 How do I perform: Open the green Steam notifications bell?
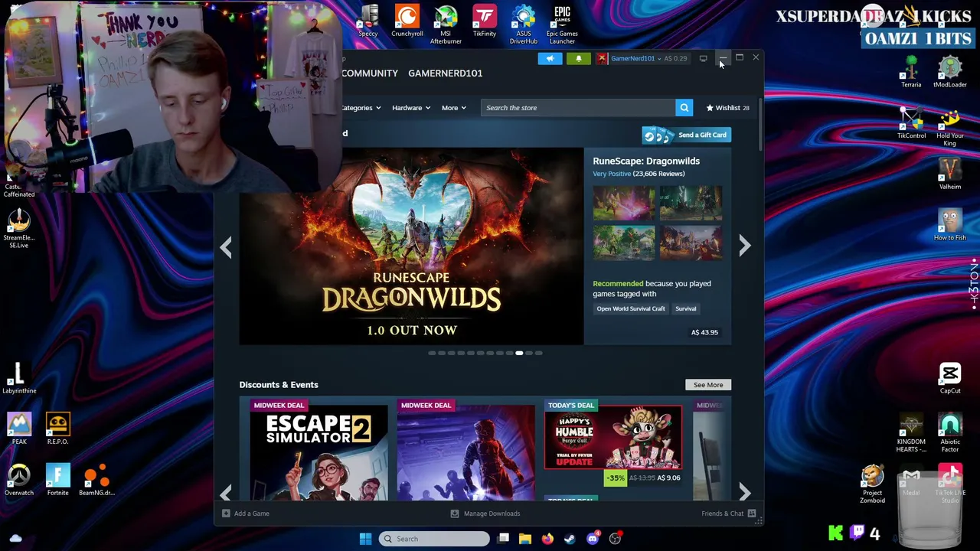578,58
